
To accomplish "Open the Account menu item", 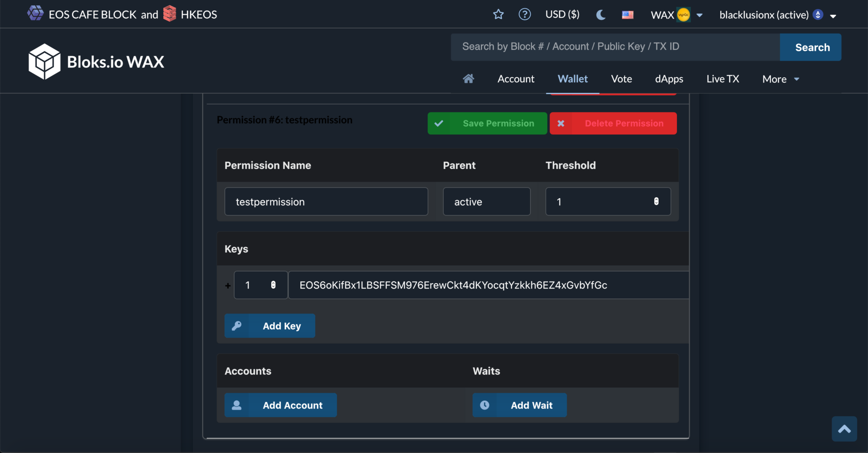I will [516, 79].
